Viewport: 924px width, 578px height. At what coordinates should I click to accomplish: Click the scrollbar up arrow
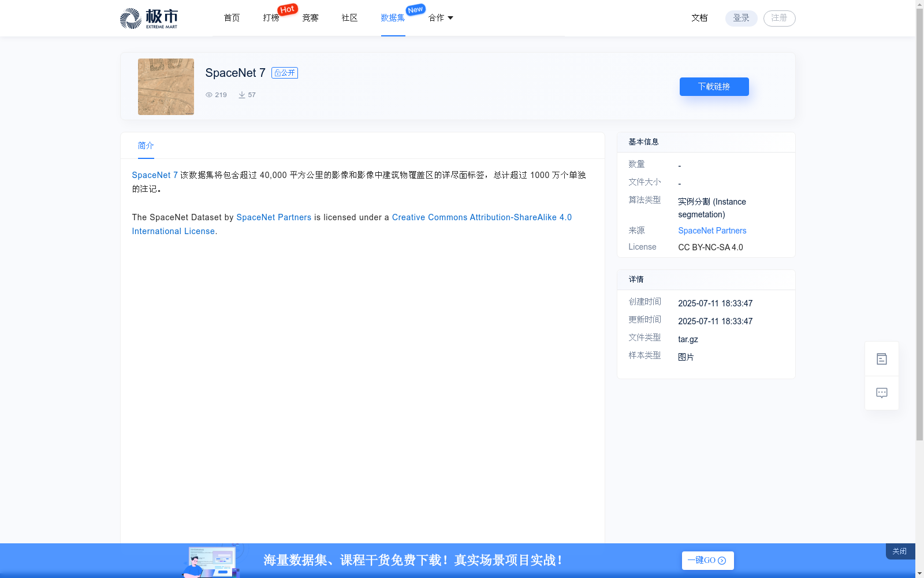919,4
